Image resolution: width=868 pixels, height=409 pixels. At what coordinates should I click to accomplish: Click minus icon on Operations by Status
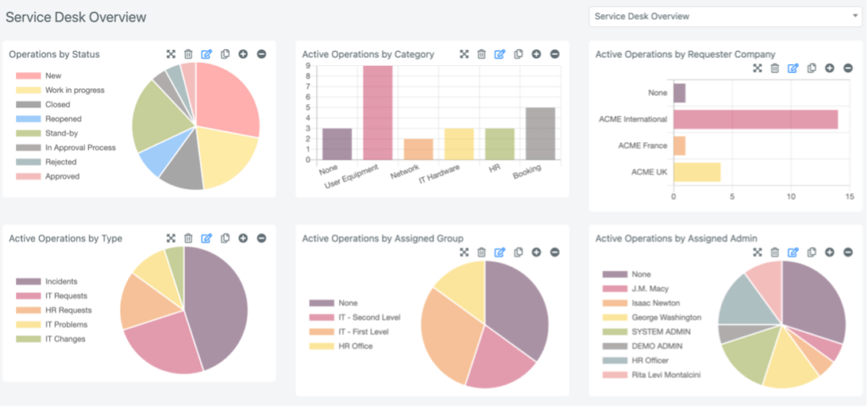[x=262, y=54]
